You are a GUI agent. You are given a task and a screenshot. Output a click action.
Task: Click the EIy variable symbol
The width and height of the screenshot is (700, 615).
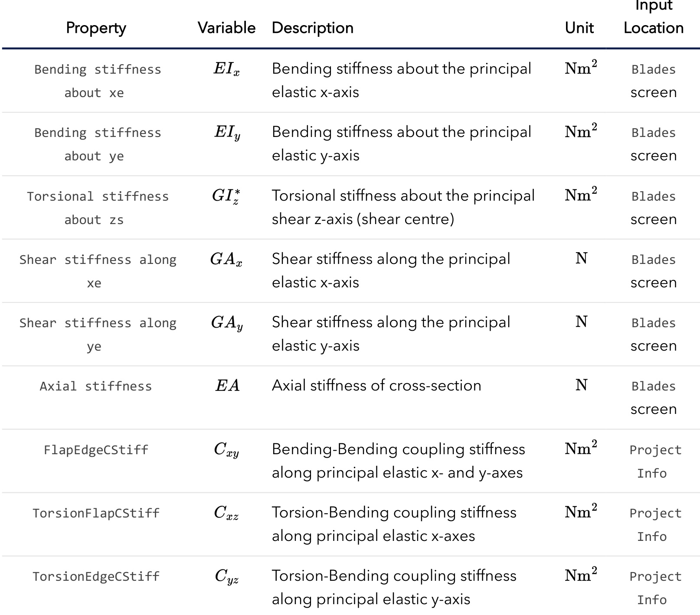[227, 132]
